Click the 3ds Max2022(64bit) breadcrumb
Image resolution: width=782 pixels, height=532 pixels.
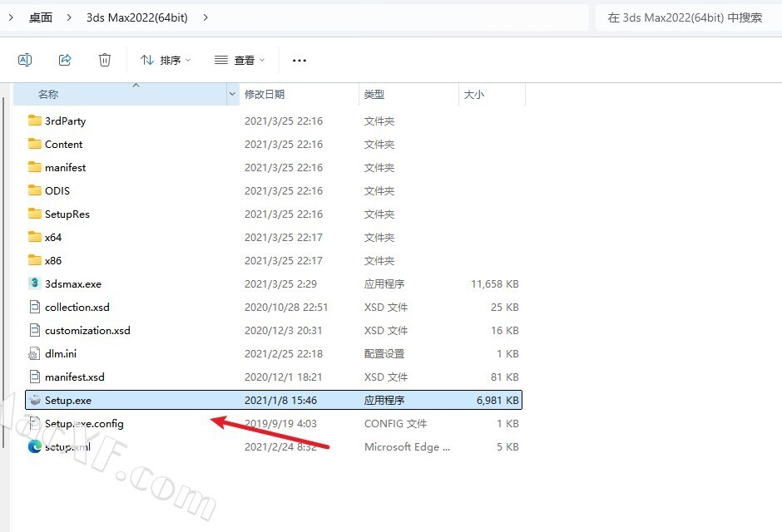(x=137, y=18)
